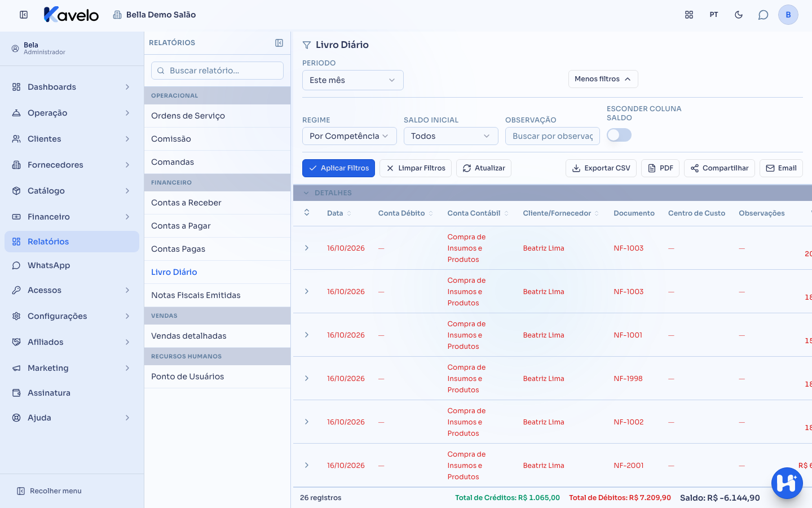Focus the Buscar relatório search field
Viewport: 812px width, 508px height.
tap(217, 71)
